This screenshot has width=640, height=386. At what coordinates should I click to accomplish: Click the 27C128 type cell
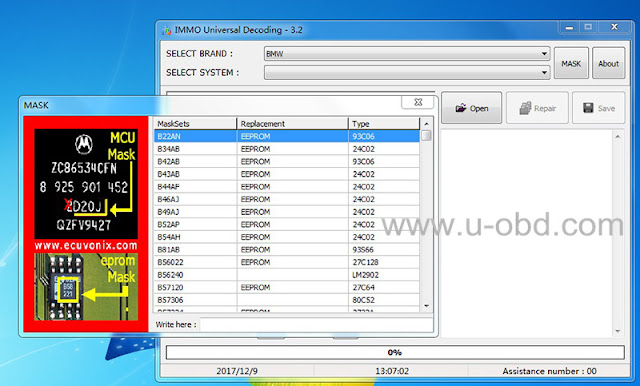(384, 262)
